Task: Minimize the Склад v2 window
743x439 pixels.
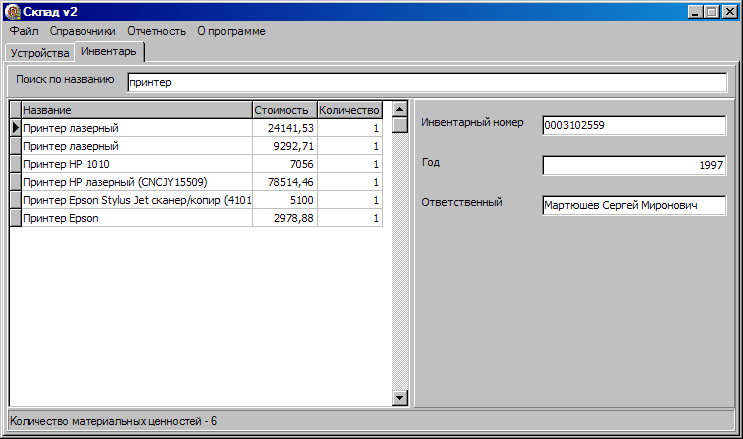Action: [x=695, y=12]
